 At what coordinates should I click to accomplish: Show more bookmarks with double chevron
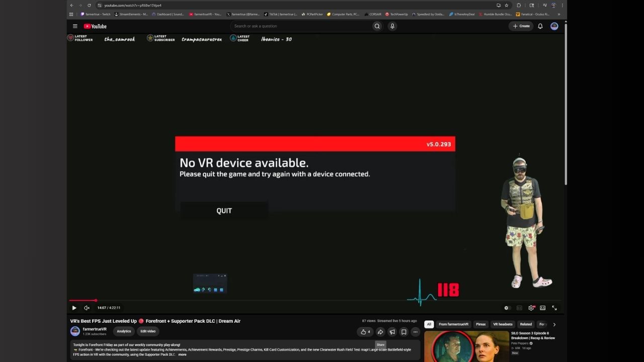pyautogui.click(x=558, y=14)
